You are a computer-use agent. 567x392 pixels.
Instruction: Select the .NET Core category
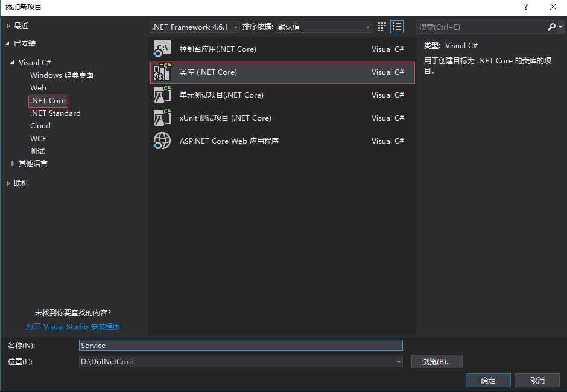click(x=48, y=101)
